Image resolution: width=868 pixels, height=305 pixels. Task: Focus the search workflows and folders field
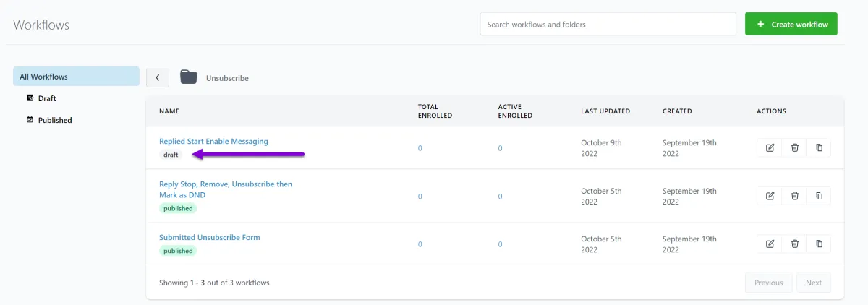click(x=608, y=24)
